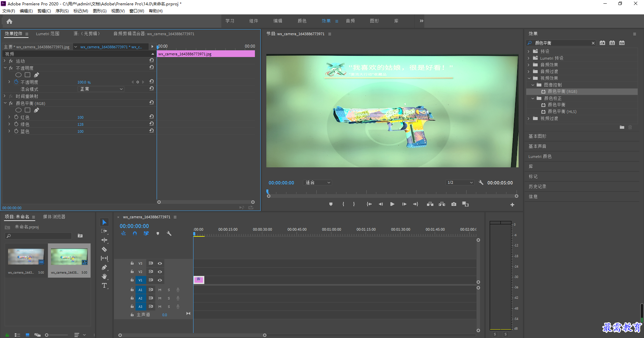This screenshot has width=644, height=338.
Task: Expand the 运动 effect
Action: 5,61
